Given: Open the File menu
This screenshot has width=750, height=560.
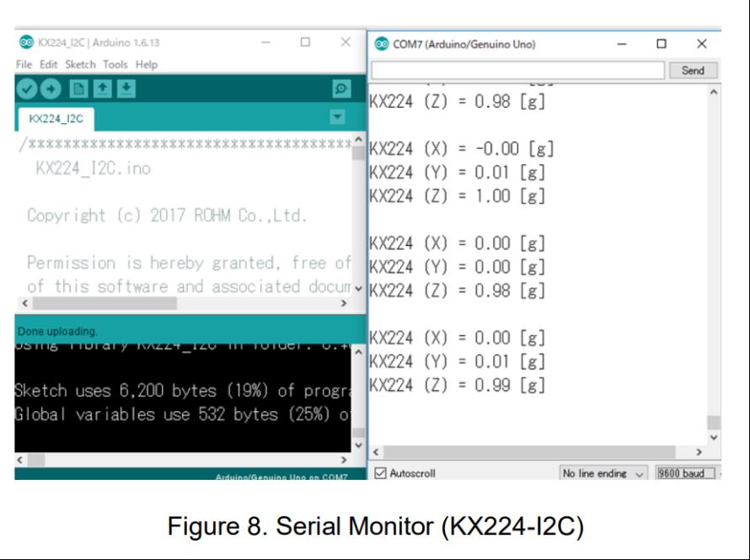Looking at the screenshot, I should pos(24,65).
